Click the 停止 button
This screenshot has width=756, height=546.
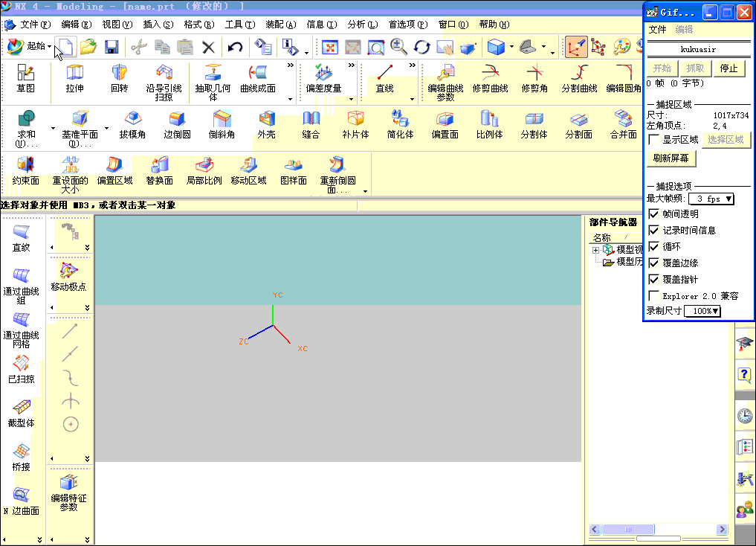728,68
